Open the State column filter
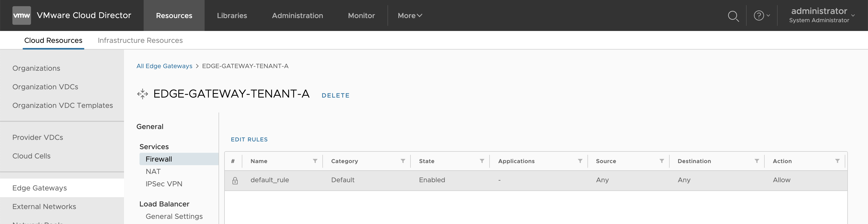868x224 pixels. click(482, 161)
